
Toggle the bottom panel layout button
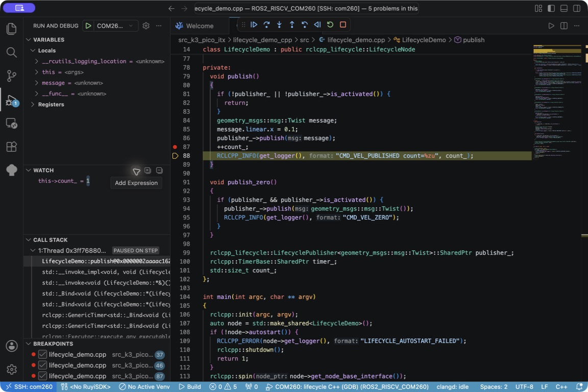(564, 8)
